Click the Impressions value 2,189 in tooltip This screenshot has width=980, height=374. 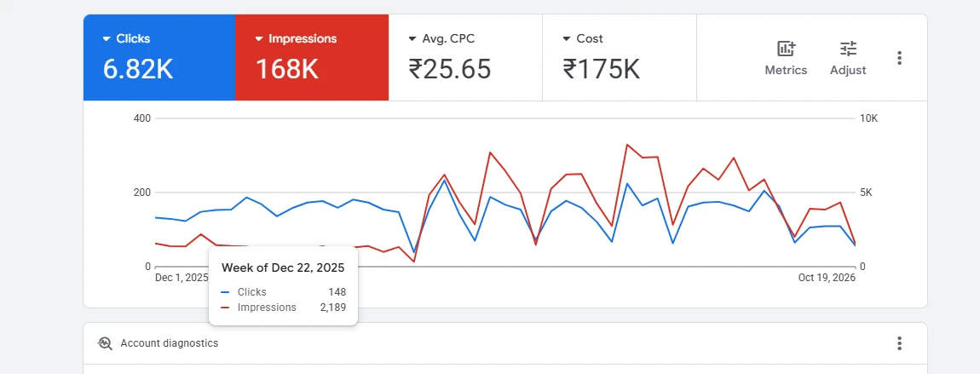[x=334, y=308]
